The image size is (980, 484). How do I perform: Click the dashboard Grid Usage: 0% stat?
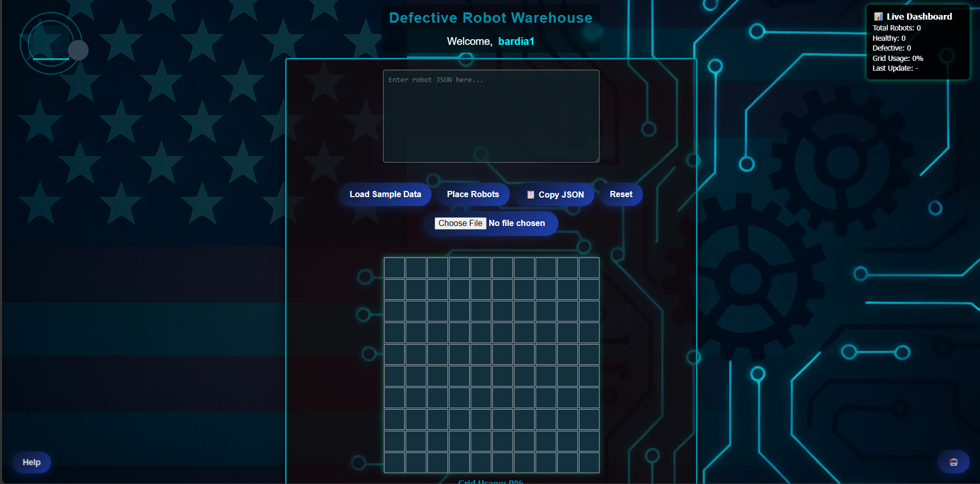pos(898,58)
